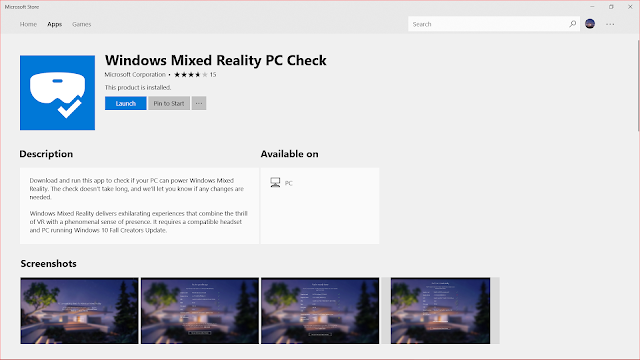Open the top-right See more ellipsis menu

point(610,24)
